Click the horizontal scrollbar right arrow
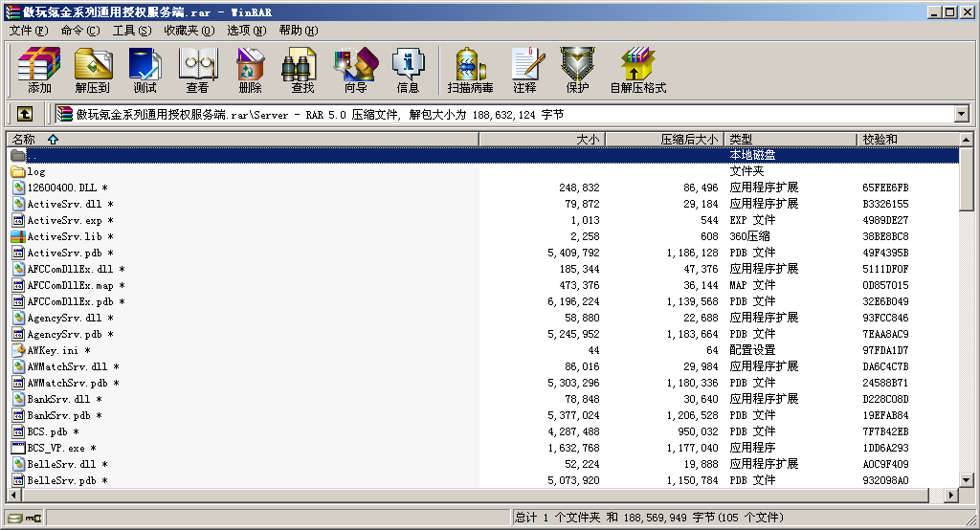This screenshot has height=530, width=980. pos(951,496)
